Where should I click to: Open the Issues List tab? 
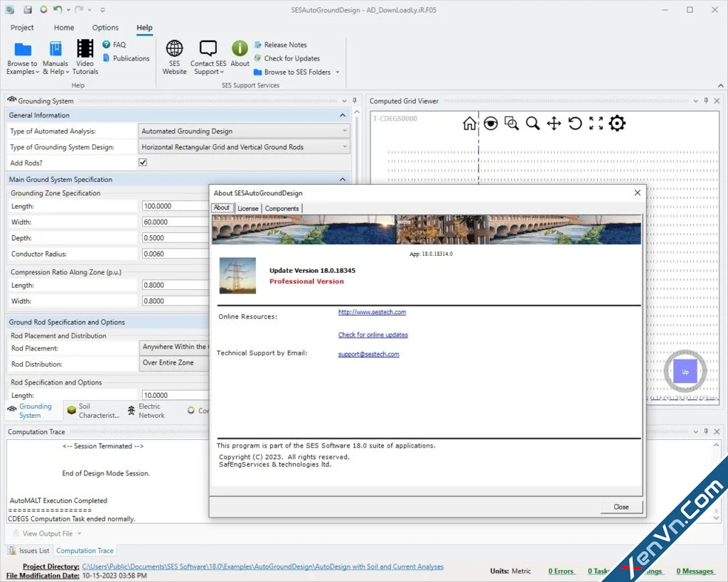pos(28,551)
